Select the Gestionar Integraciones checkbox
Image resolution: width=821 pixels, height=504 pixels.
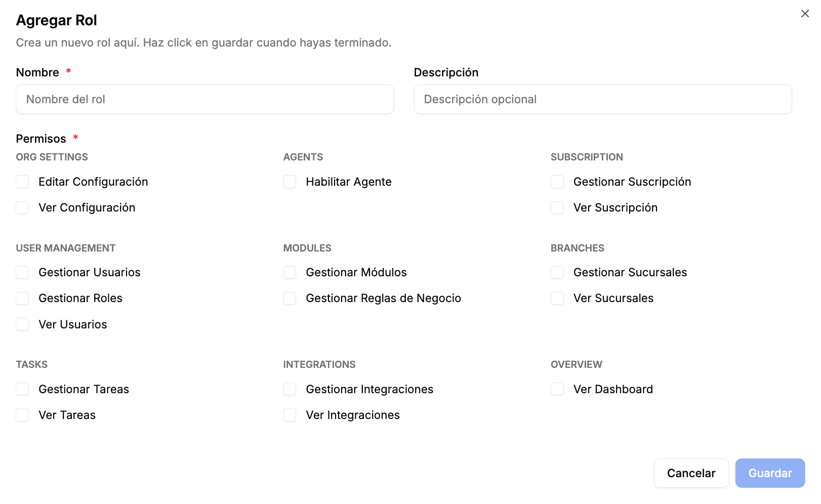point(290,389)
